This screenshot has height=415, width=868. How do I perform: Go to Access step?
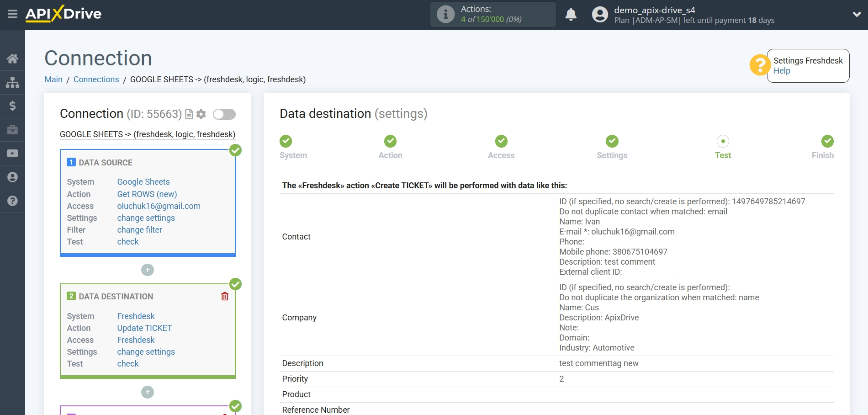coord(501,141)
